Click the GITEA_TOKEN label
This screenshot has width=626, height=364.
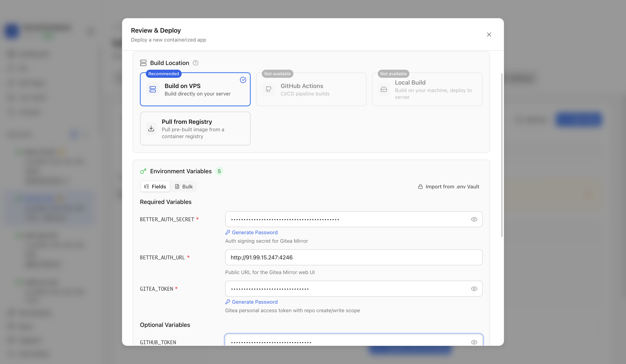[156, 289]
